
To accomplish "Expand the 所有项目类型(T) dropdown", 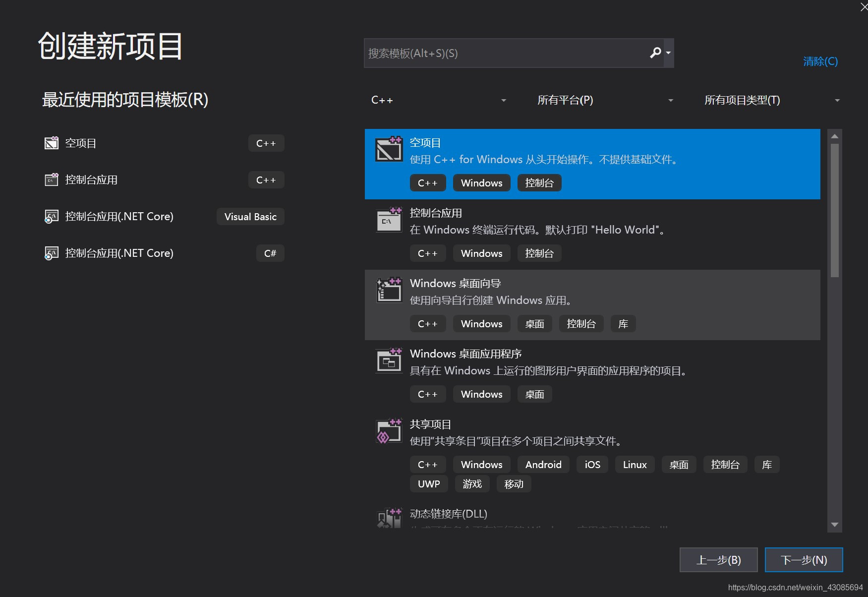I will pyautogui.click(x=772, y=100).
